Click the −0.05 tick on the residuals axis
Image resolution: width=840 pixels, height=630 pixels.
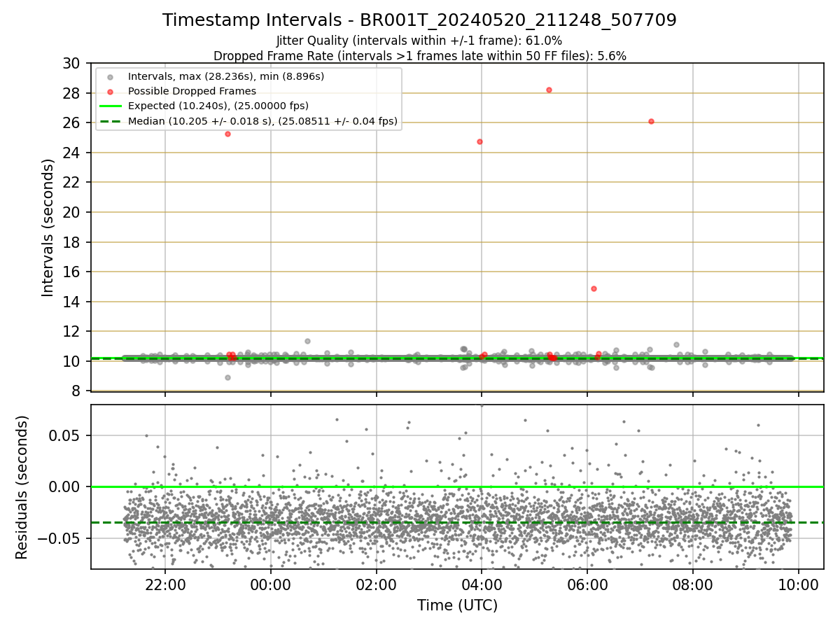[x=60, y=538]
